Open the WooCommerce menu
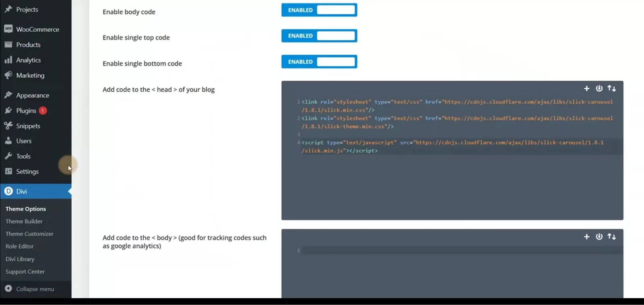 [x=36, y=29]
